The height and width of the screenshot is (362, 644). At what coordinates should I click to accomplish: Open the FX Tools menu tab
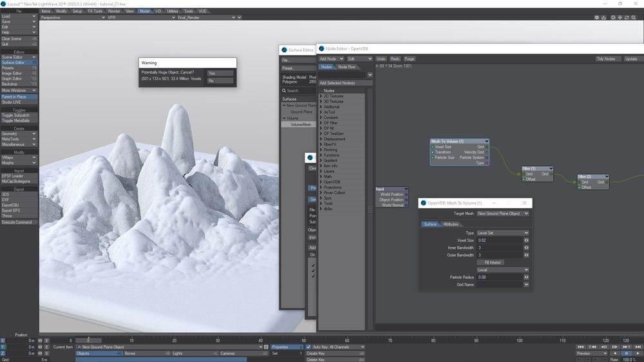point(95,11)
